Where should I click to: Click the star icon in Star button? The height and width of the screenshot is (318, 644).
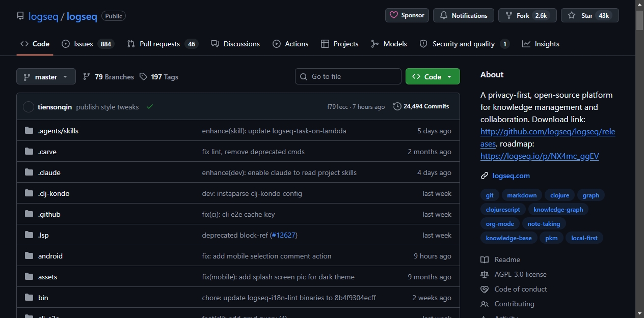pyautogui.click(x=572, y=15)
